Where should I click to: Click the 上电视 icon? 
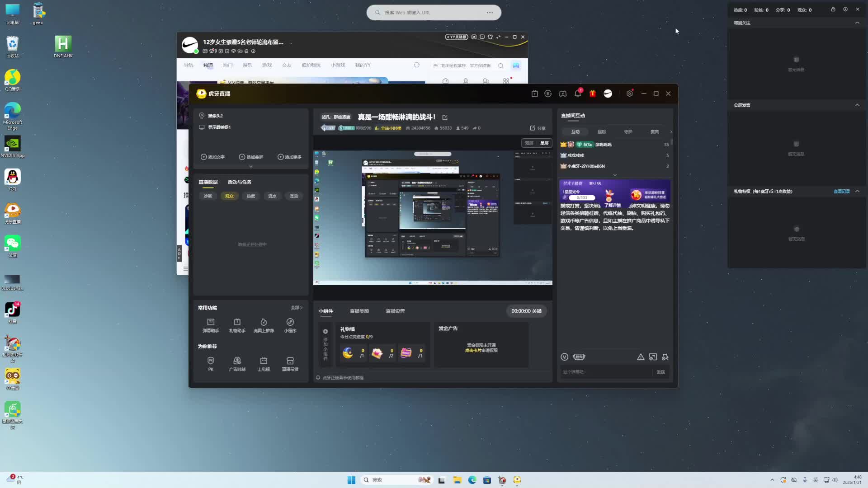tap(264, 363)
